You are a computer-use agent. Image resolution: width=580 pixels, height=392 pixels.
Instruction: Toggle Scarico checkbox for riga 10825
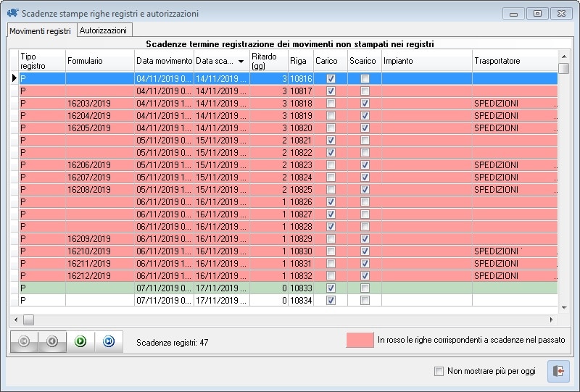point(365,189)
